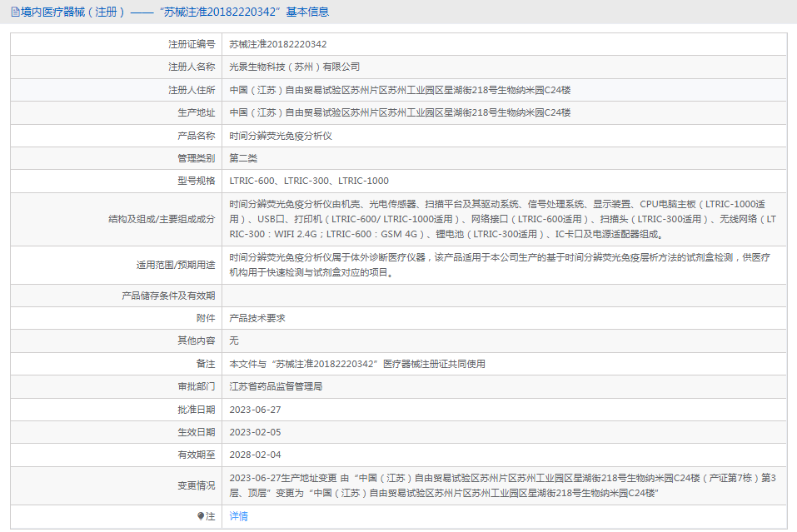
Task: Click the document icon beside the page title
Action: tap(15, 12)
